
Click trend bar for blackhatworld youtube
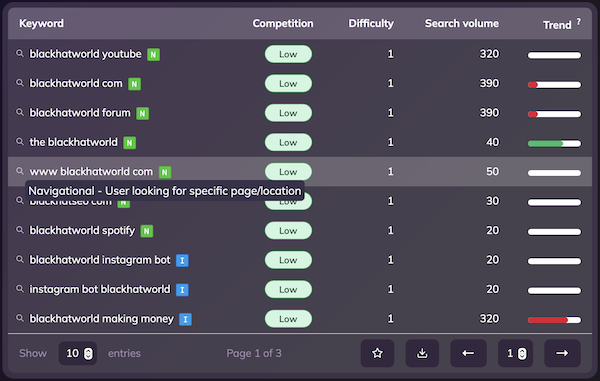point(554,55)
